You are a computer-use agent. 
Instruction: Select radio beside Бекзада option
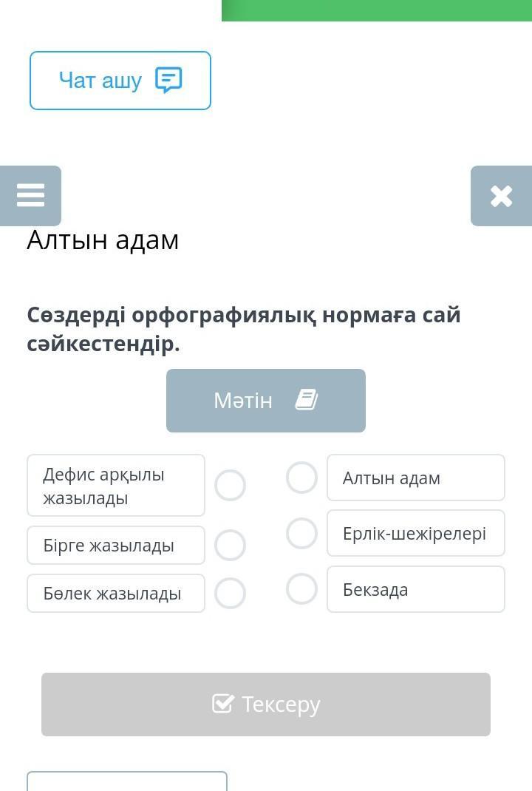point(301,588)
